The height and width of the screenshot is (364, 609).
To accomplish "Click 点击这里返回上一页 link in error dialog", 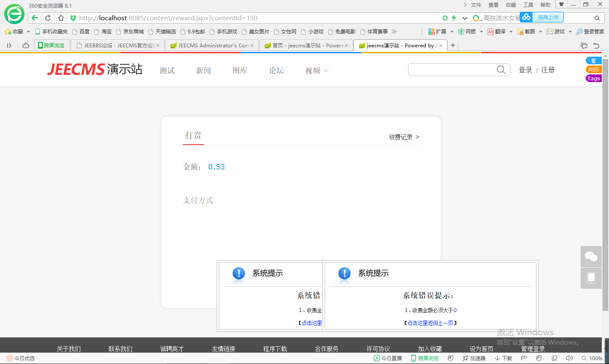I will pyautogui.click(x=430, y=323).
